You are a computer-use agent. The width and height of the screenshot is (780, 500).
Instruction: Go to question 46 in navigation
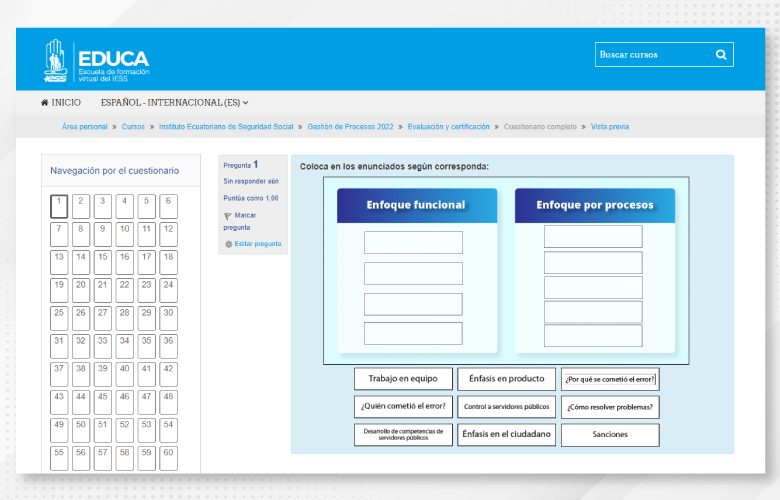pos(124,402)
